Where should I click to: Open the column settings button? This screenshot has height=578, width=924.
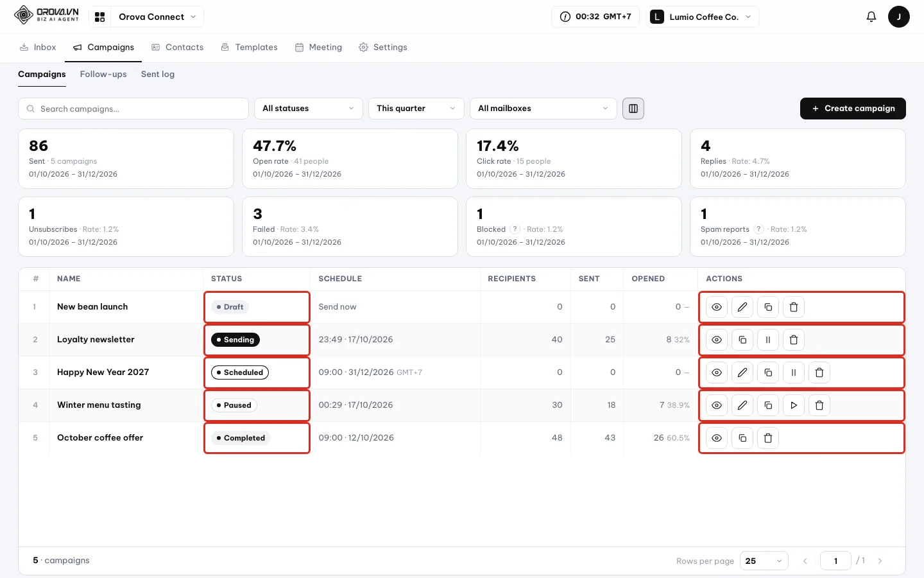[633, 109]
